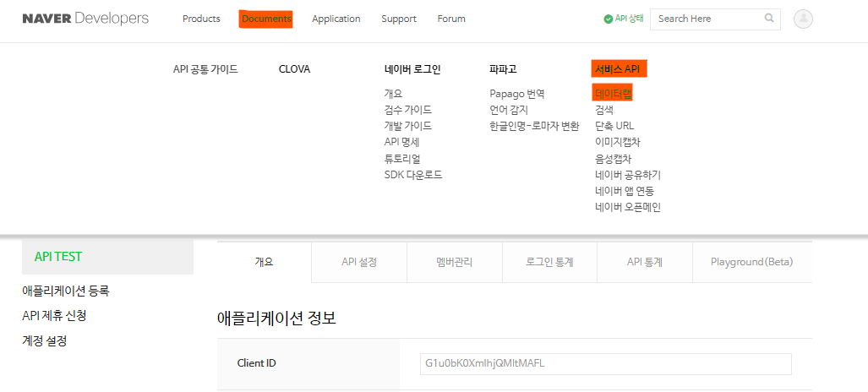
Task: Open the CLOVA documentation section
Action: click(x=294, y=69)
